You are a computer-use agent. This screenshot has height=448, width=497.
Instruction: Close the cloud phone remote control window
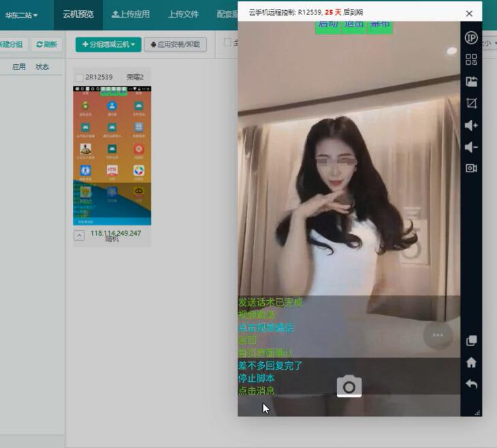pos(469,14)
